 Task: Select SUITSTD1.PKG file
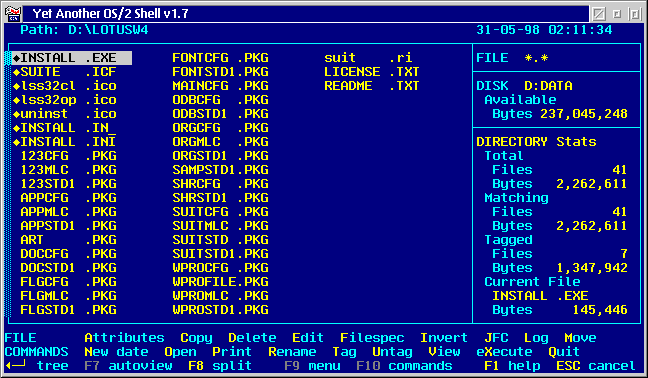coord(220,254)
